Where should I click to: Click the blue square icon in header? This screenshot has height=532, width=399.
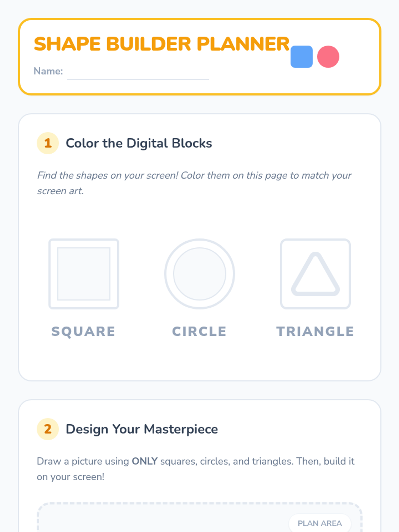(x=301, y=57)
